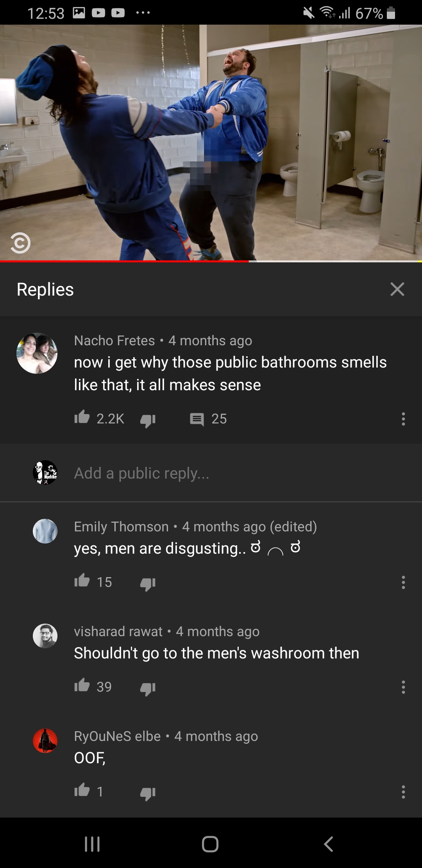Open Emily Thomson's channel avatar
The width and height of the screenshot is (422, 868).
[45, 531]
